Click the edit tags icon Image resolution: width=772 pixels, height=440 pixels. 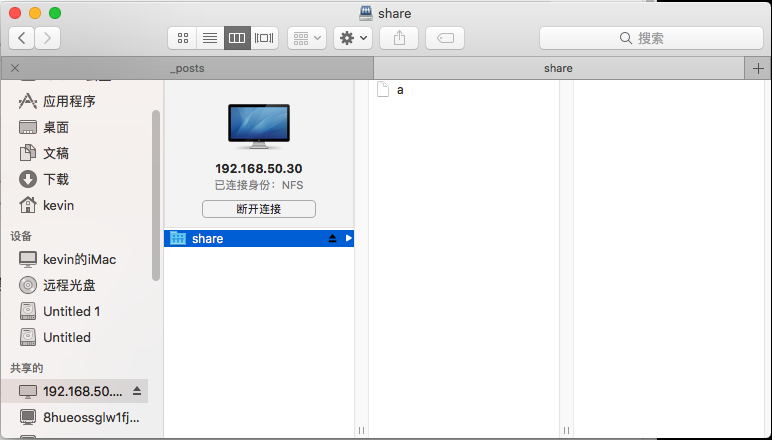point(445,38)
